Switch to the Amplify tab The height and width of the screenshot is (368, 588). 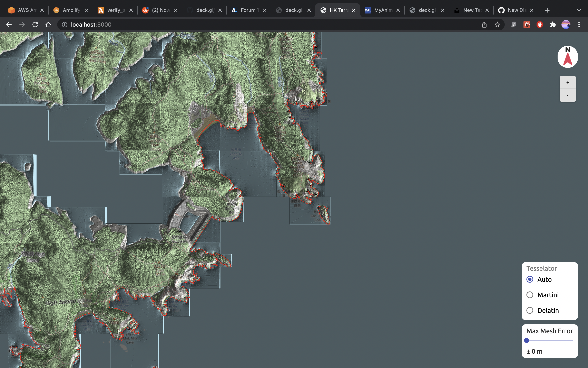coord(71,10)
